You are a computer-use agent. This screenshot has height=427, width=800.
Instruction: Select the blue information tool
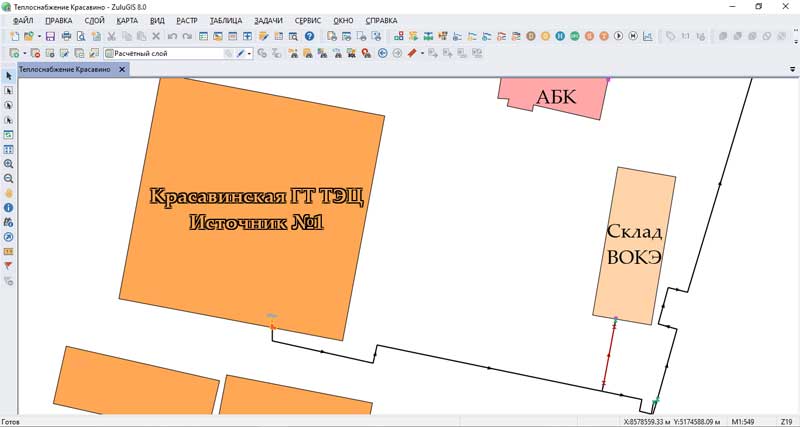click(9, 208)
